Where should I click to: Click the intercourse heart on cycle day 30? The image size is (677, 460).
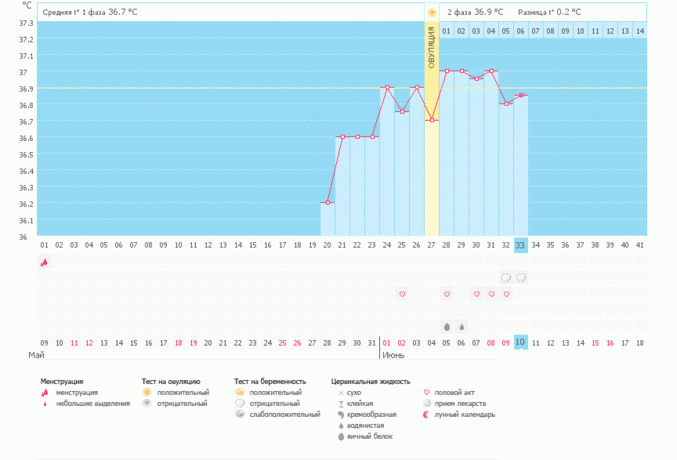pyautogui.click(x=477, y=294)
